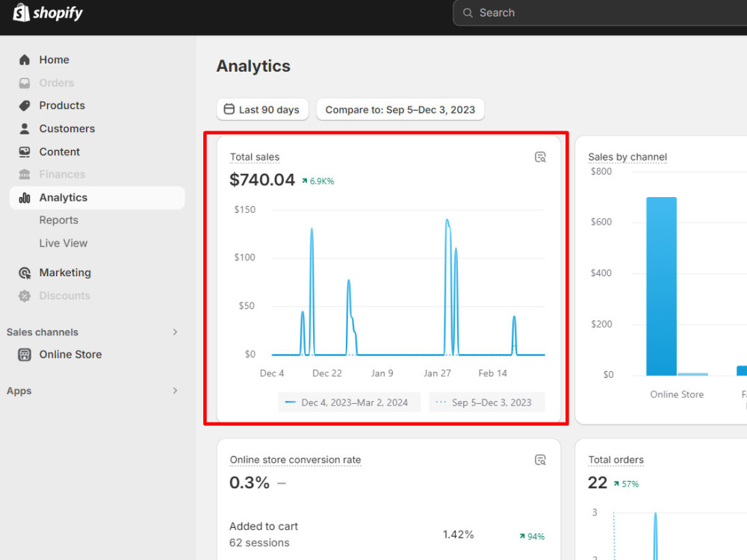
Task: Click the $740.04 total sales value
Action: coord(262,180)
